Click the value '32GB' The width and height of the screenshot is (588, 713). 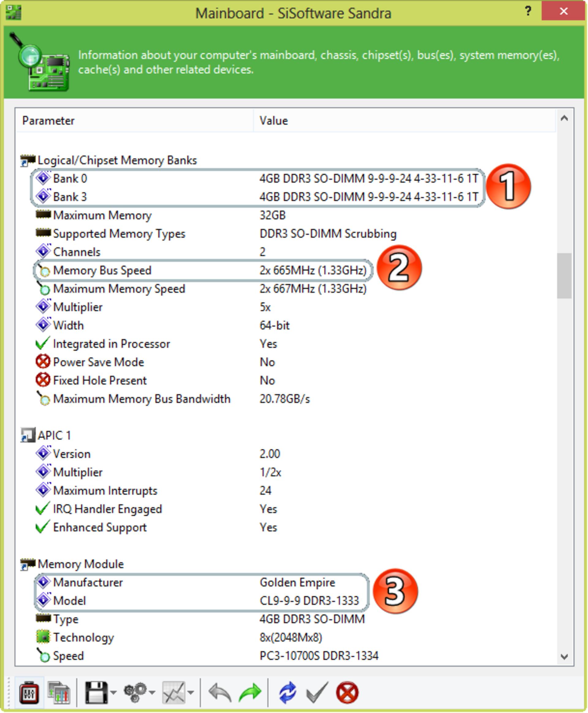click(x=273, y=215)
